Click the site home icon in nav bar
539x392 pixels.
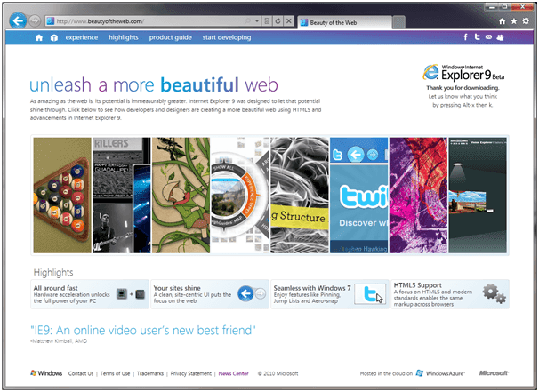(39, 37)
